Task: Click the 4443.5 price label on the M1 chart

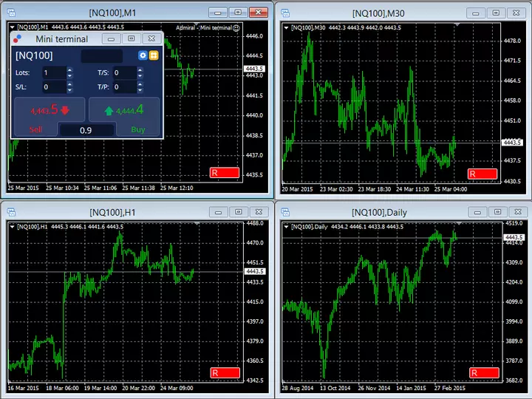Action: click(254, 69)
